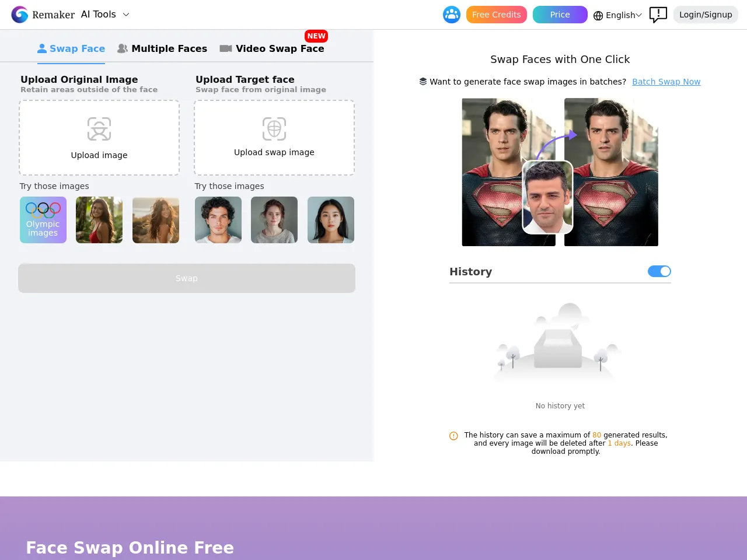Click the face grid icon in Upload swap image
The height and width of the screenshot is (560, 747).
tap(274, 129)
